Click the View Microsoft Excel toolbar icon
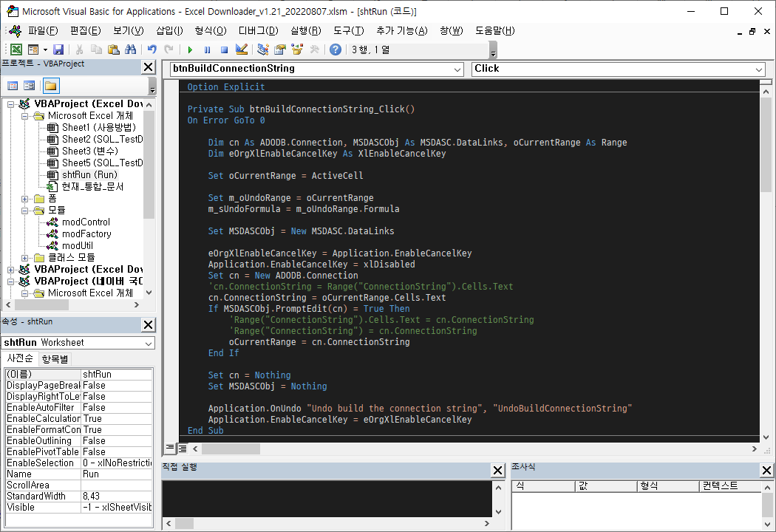This screenshot has width=776, height=532. point(16,50)
